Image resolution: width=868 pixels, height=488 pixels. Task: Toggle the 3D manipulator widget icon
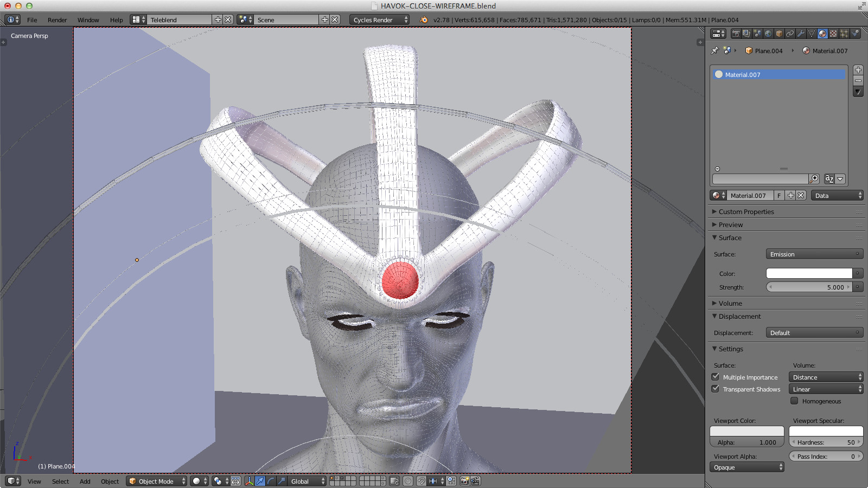tap(249, 481)
